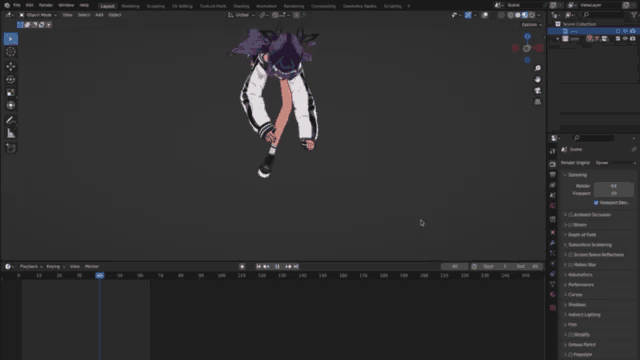Open the Blender logo menu
640x360 pixels.
[7, 5]
